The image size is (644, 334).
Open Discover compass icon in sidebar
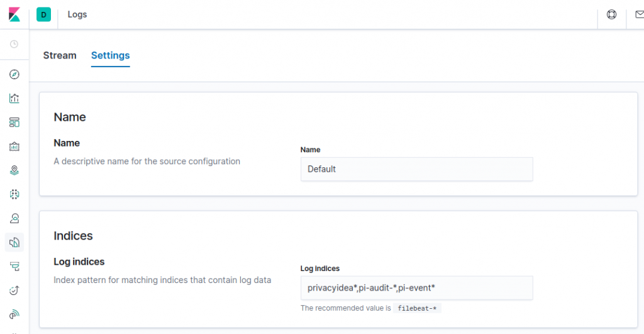(14, 74)
